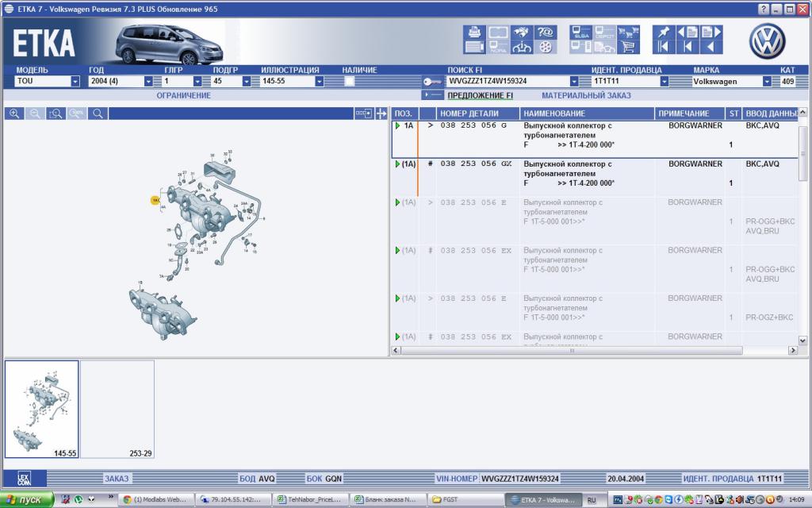Image resolution: width=812 pixels, height=508 pixels.
Task: Click the ЗАКАЗ button in status bar
Action: 117,479
